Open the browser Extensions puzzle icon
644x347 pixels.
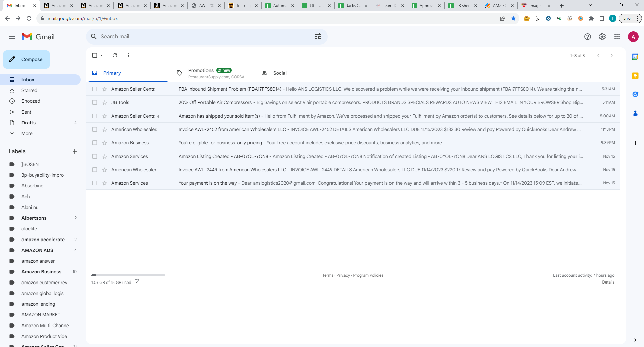(x=591, y=18)
